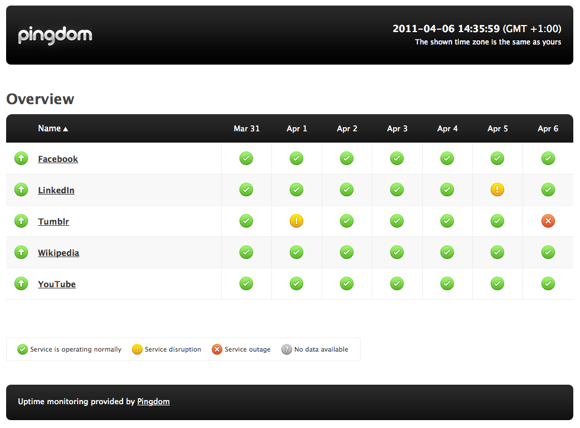Click Facebook's green check for Apr 3
The height and width of the screenshot is (428, 580).
pos(397,158)
